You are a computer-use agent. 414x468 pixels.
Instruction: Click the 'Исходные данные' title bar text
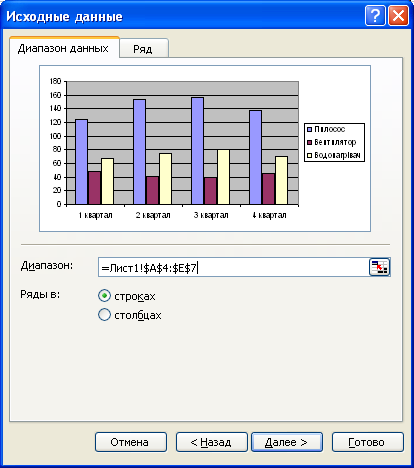tap(64, 16)
